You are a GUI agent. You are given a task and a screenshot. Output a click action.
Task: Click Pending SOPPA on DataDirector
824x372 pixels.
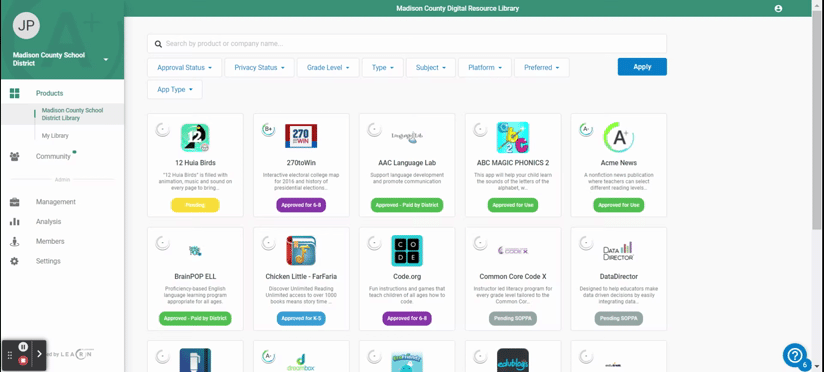click(x=619, y=318)
